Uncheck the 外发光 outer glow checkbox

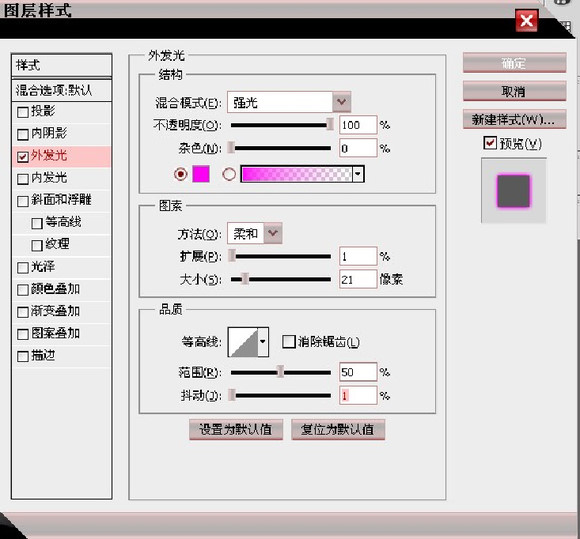[23, 156]
